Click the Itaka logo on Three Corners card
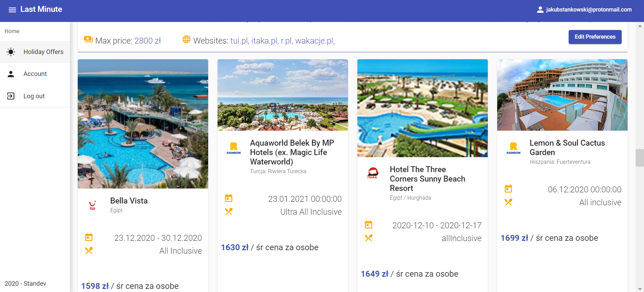This screenshot has width=644, height=292. click(372, 173)
